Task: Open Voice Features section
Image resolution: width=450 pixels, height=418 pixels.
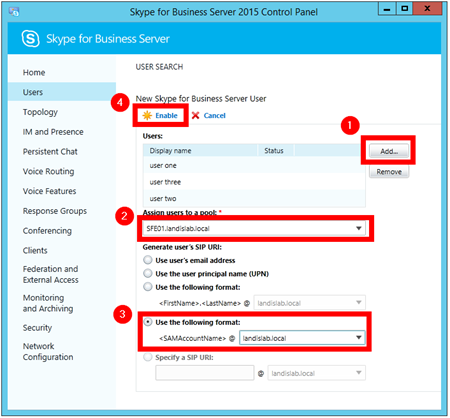Action: click(49, 191)
